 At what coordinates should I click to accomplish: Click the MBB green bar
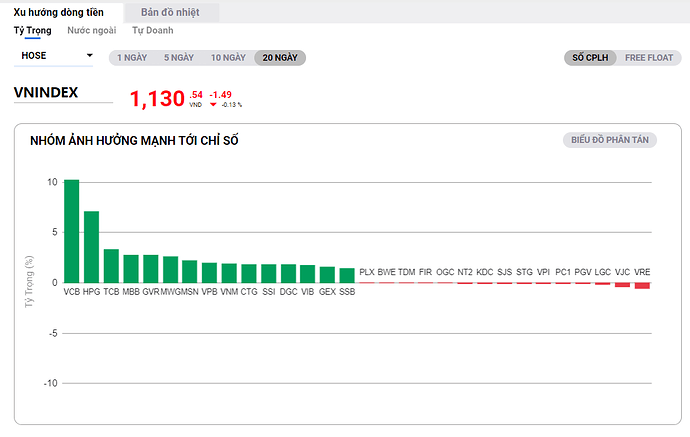click(x=131, y=268)
